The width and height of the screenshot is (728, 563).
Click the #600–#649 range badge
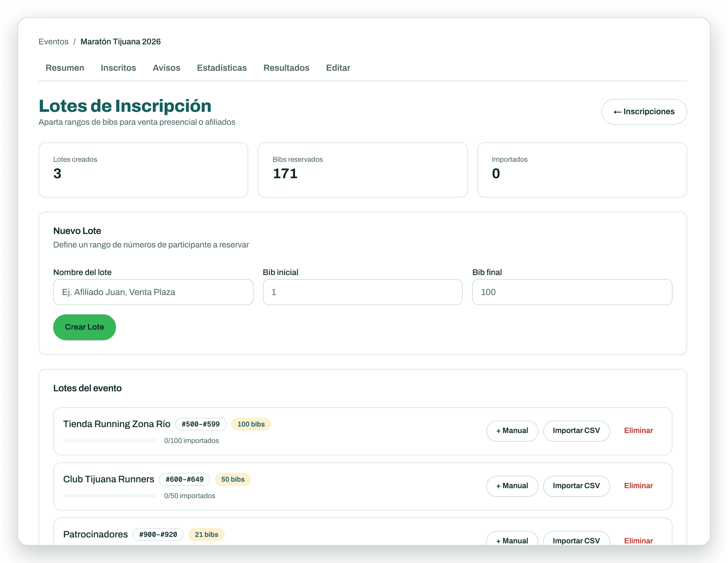pyautogui.click(x=185, y=479)
